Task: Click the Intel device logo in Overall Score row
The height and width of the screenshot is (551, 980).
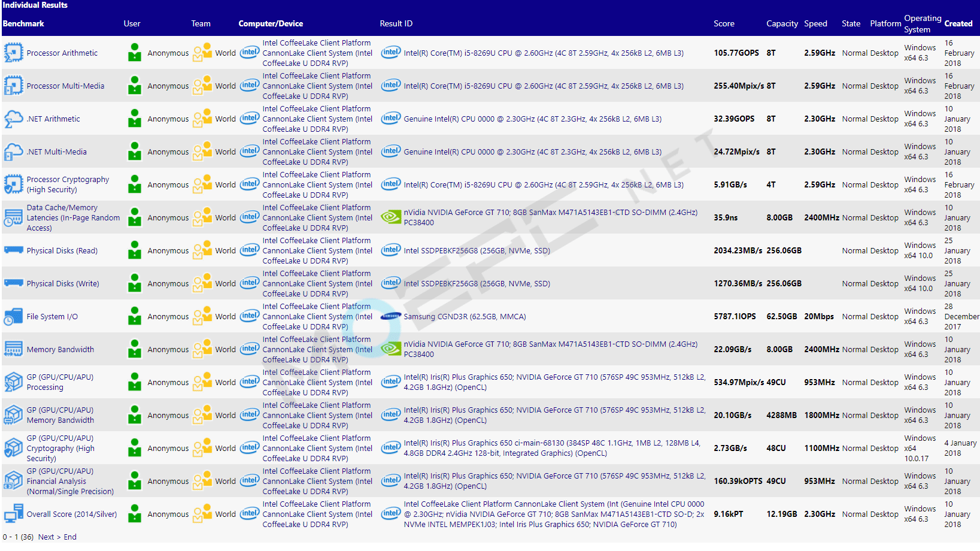Action: click(250, 513)
